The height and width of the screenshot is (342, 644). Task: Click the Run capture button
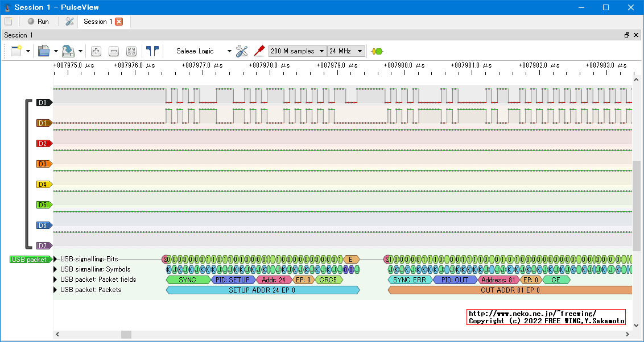[38, 22]
